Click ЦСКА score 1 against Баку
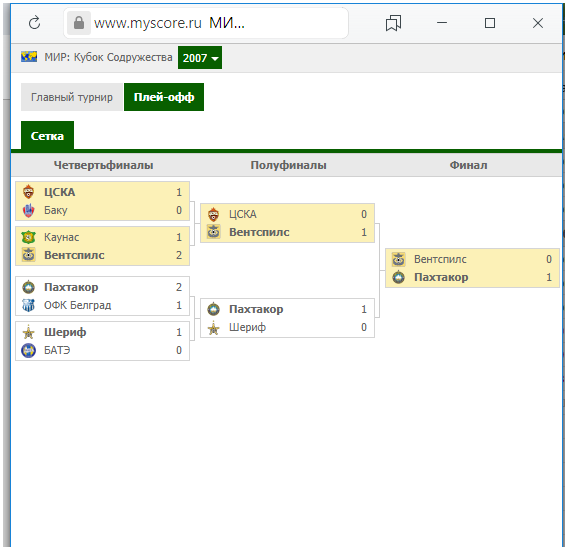Image resolution: width=565 pixels, height=547 pixels. pos(179,192)
